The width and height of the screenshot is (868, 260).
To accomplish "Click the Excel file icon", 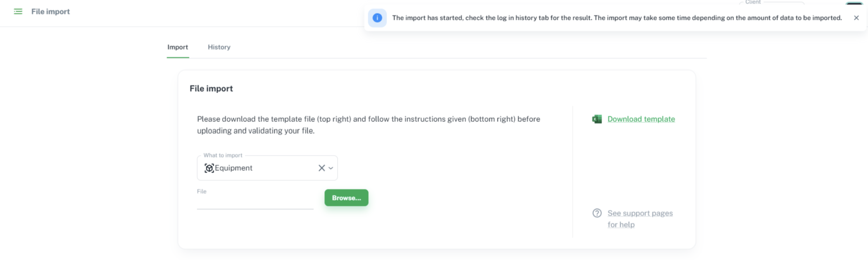I will [x=597, y=119].
